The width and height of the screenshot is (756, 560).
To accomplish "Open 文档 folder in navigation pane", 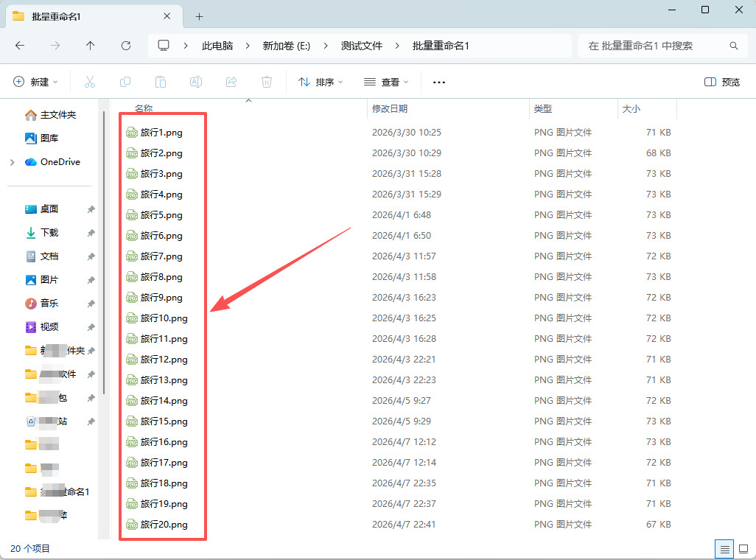I will coord(42,256).
